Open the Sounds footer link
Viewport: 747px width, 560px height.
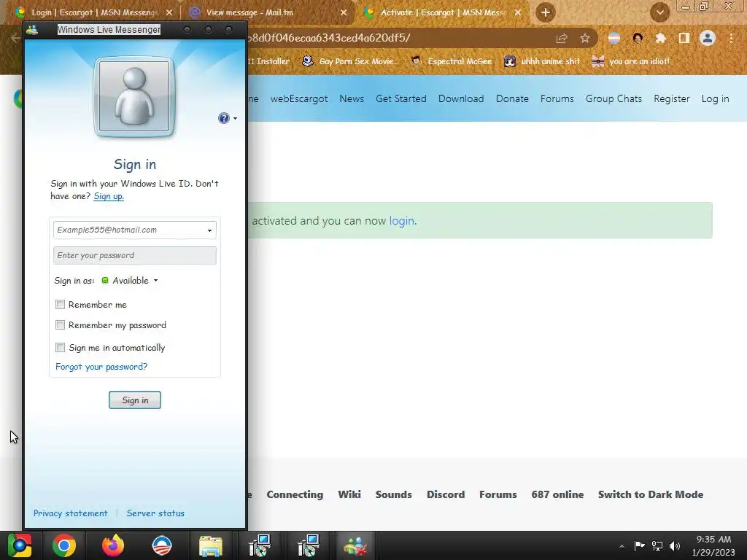point(393,495)
